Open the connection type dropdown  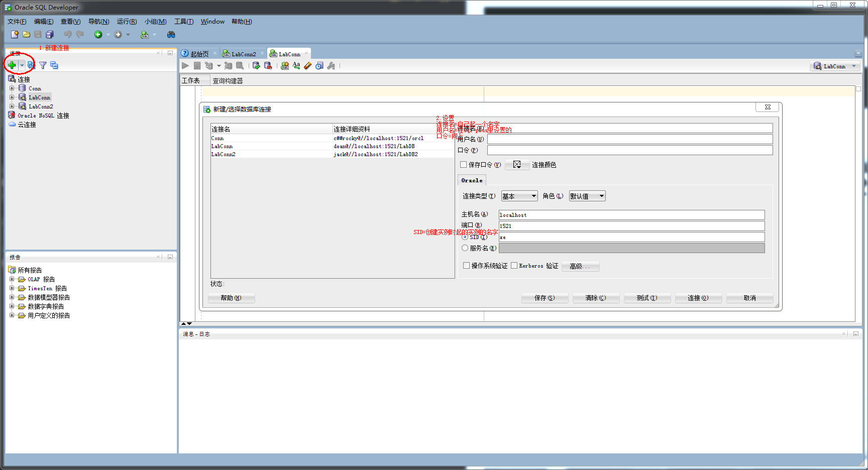click(519, 196)
